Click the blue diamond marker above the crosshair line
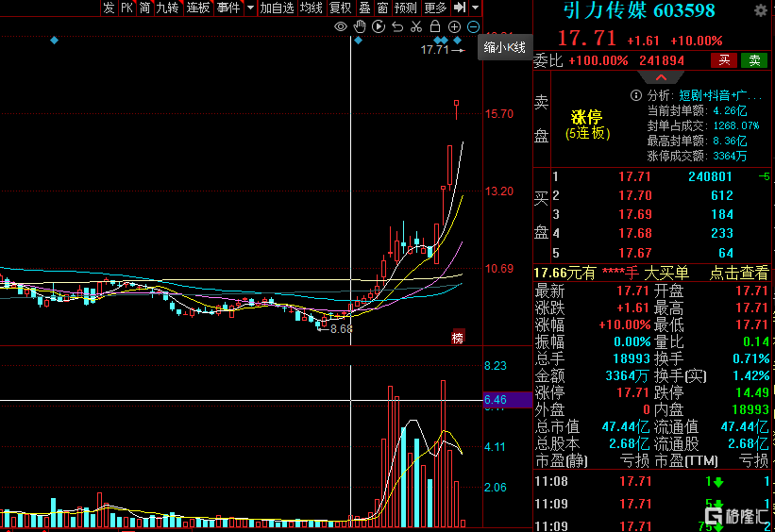775x532 pixels. pyautogui.click(x=359, y=40)
